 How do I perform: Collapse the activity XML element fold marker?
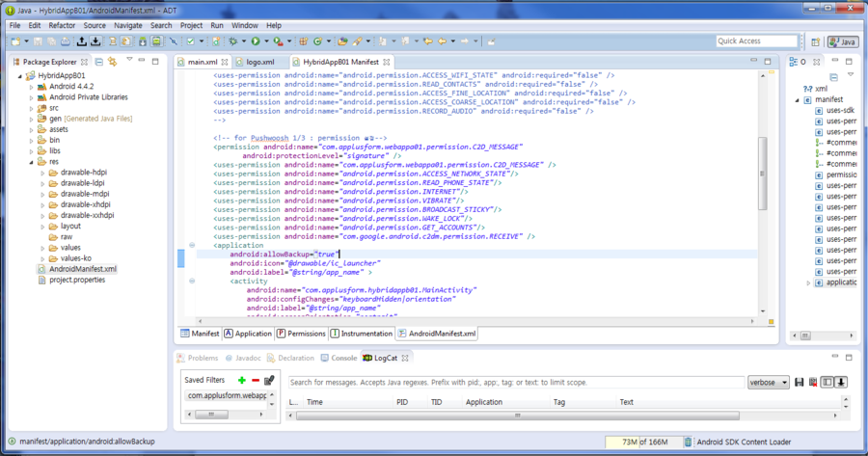click(192, 282)
